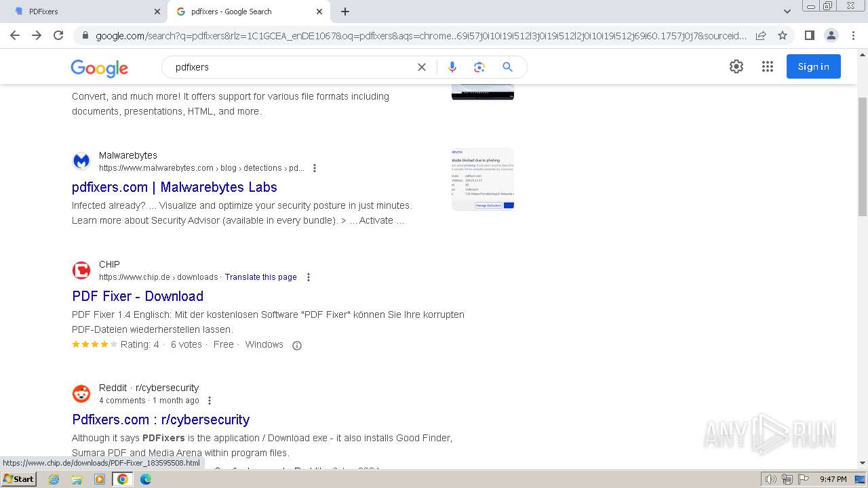Viewport: 868px width, 488px height.
Task: Open media player from taskbar
Action: [100, 479]
